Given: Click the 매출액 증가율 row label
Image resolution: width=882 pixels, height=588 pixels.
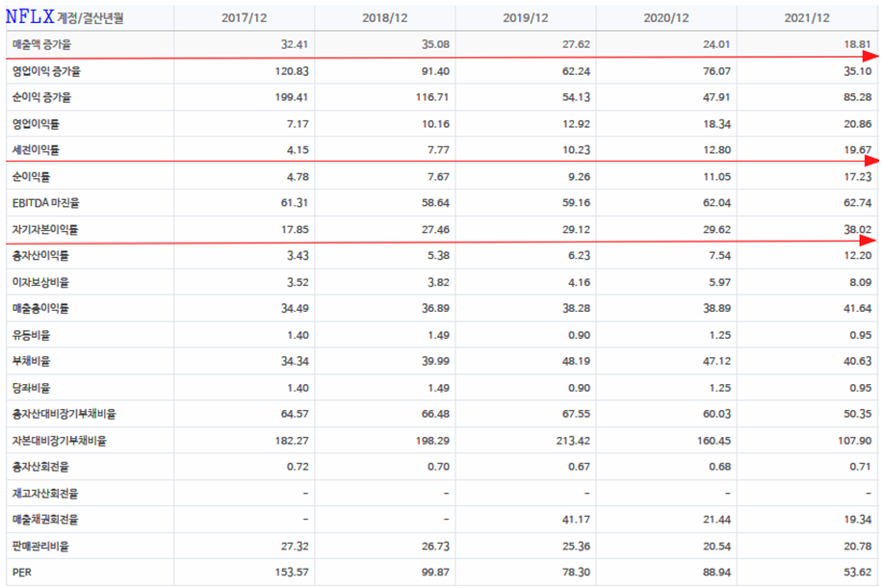Looking at the screenshot, I should (x=41, y=44).
